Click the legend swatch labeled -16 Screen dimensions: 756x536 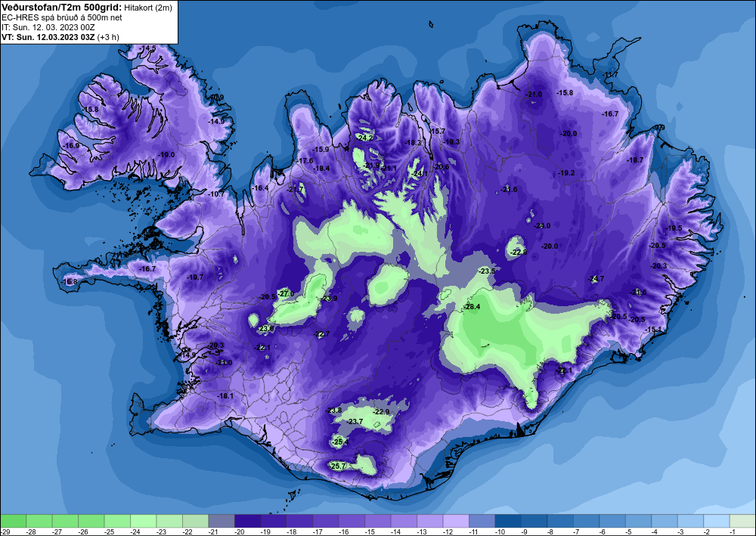click(352, 521)
